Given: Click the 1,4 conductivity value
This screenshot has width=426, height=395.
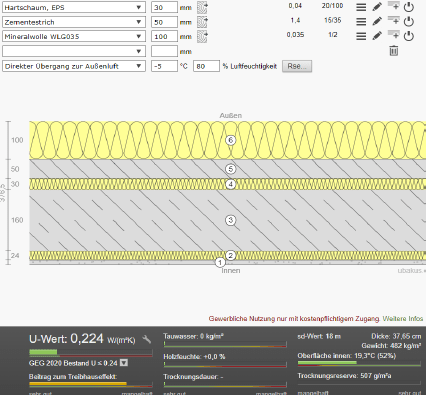Looking at the screenshot, I should [x=295, y=20].
